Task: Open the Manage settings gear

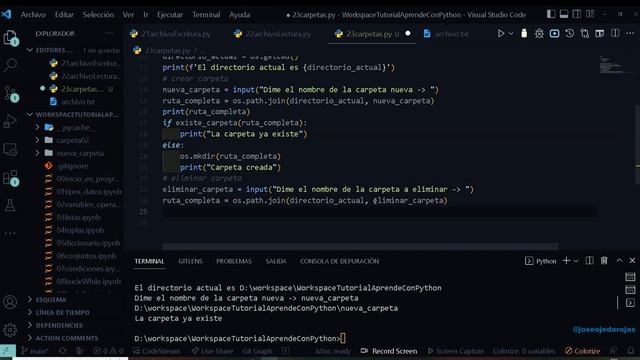Action: pyautogui.click(x=10, y=330)
